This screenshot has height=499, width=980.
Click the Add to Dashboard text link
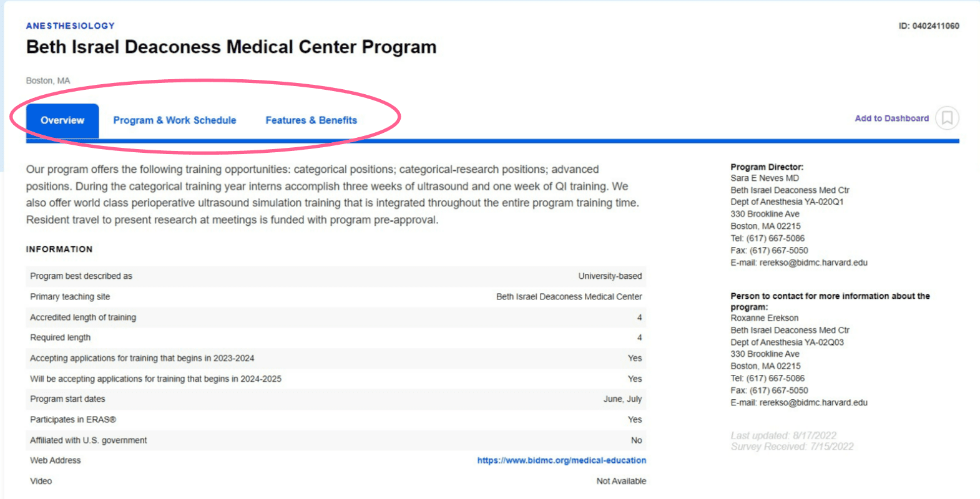[891, 118]
